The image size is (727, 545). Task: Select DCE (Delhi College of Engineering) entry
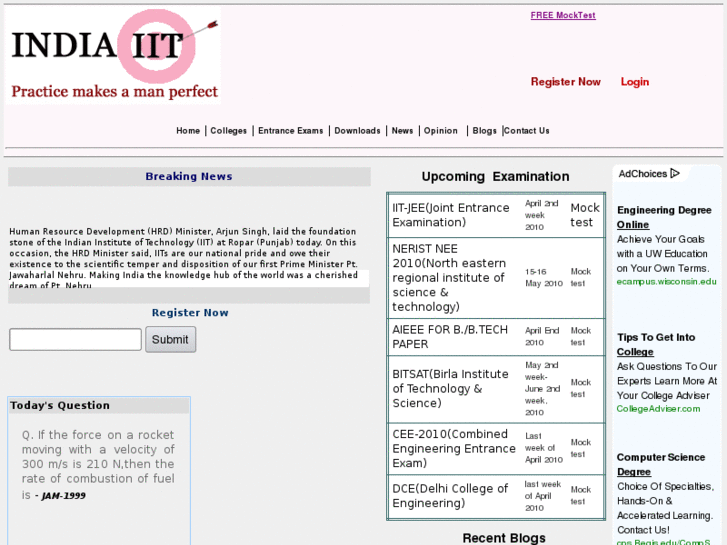point(450,496)
